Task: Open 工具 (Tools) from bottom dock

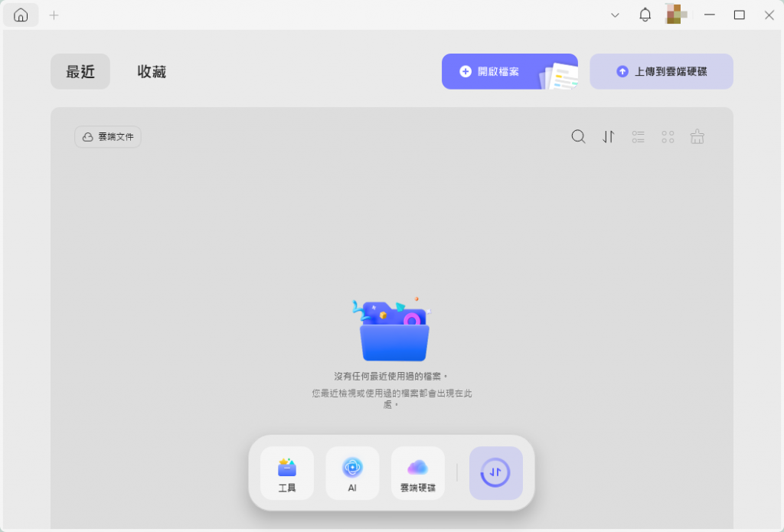Action: [x=286, y=472]
